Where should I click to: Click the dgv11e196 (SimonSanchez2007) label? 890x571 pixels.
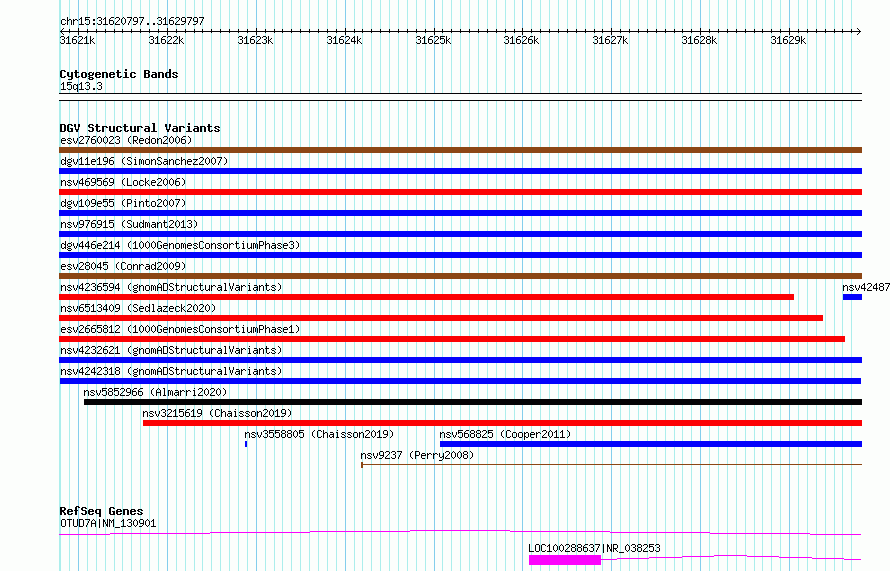point(144,161)
